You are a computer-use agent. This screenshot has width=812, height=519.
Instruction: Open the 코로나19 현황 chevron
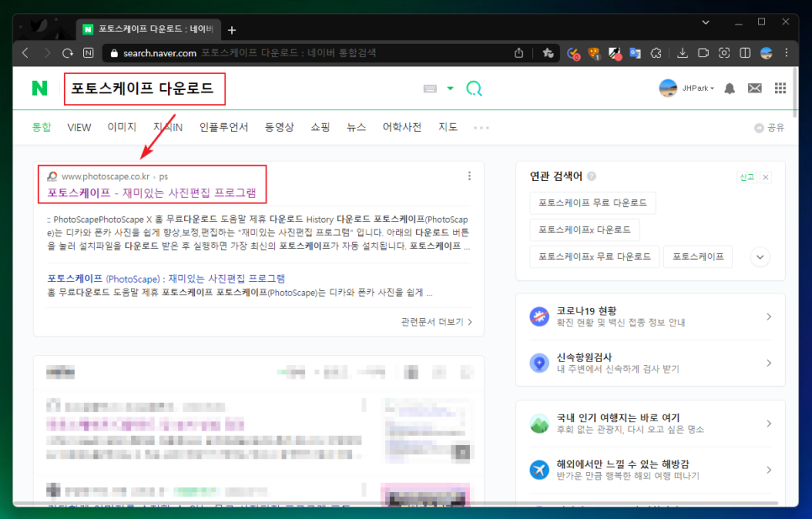pyautogui.click(x=769, y=316)
